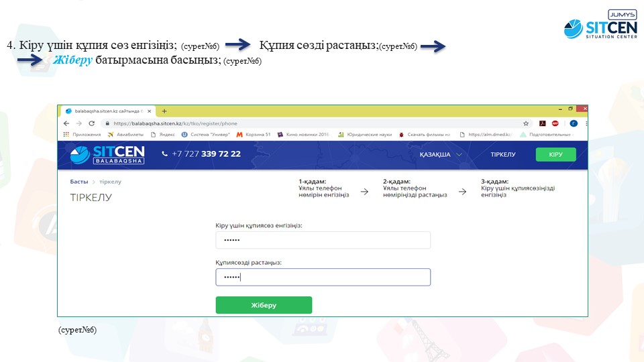
Task: Focus the first password entry field
Action: coord(323,240)
